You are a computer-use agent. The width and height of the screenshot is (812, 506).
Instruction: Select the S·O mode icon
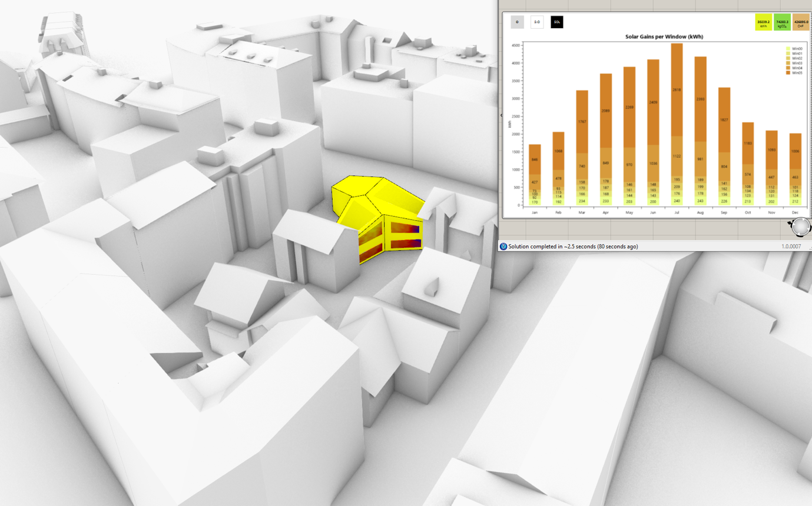(537, 22)
